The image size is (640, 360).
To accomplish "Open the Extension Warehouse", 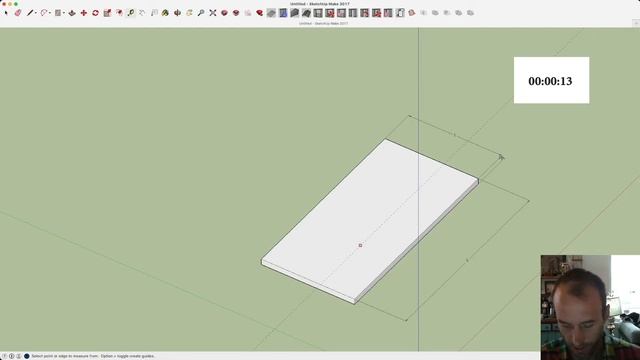I will [236, 13].
